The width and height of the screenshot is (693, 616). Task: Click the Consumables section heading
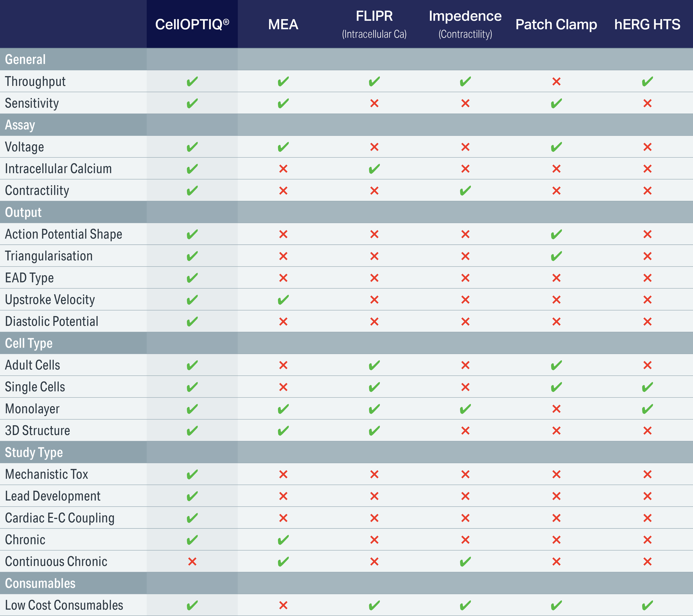(x=40, y=584)
